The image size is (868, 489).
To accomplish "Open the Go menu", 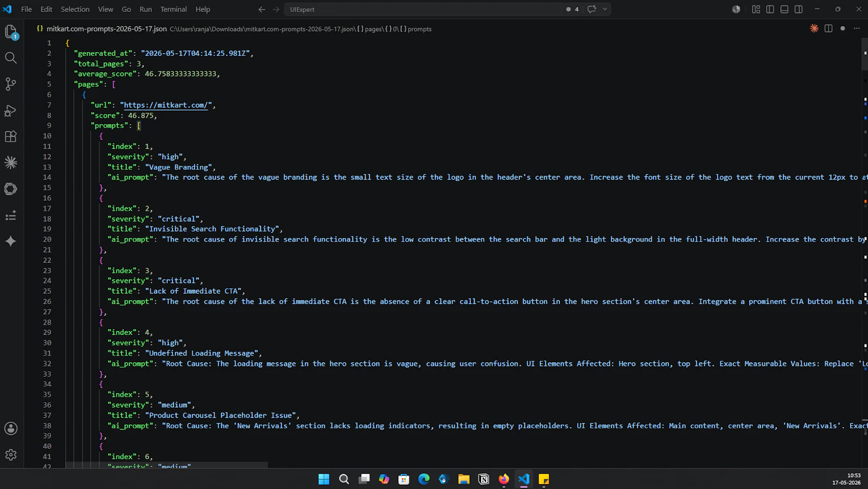I will 126,9.
